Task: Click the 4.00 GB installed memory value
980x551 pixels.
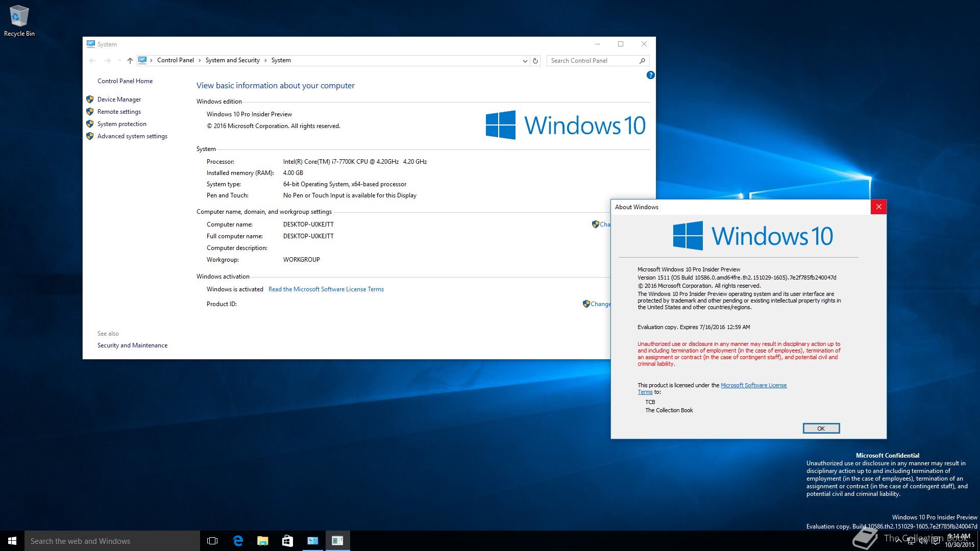Action: coord(293,173)
